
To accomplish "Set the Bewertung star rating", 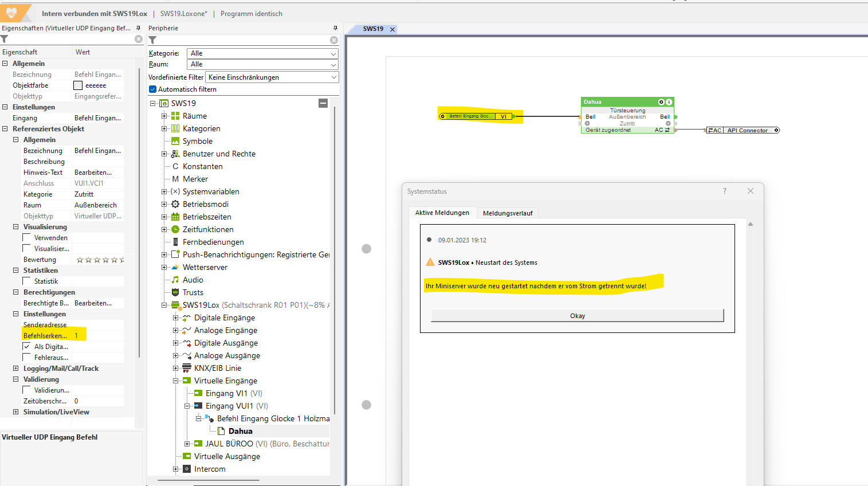I will 100,260.
